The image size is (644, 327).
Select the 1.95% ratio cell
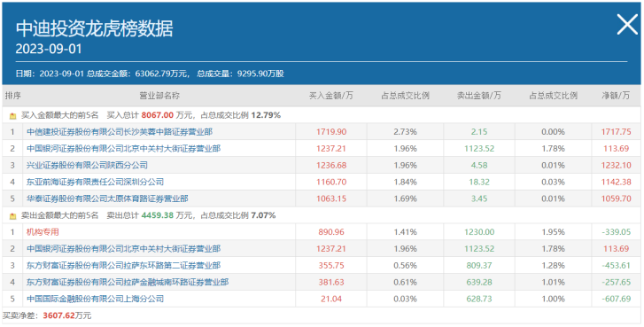click(554, 232)
